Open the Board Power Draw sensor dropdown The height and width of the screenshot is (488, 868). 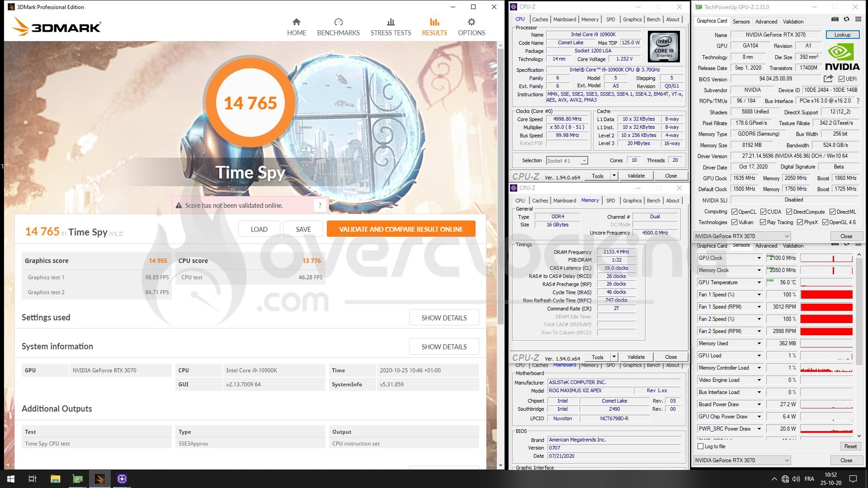click(759, 404)
